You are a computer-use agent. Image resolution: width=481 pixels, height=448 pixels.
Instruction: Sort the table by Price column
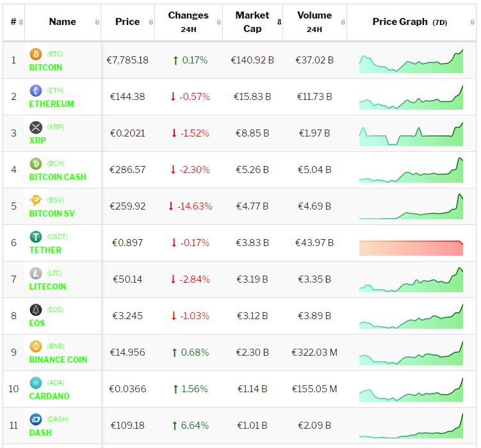127,22
